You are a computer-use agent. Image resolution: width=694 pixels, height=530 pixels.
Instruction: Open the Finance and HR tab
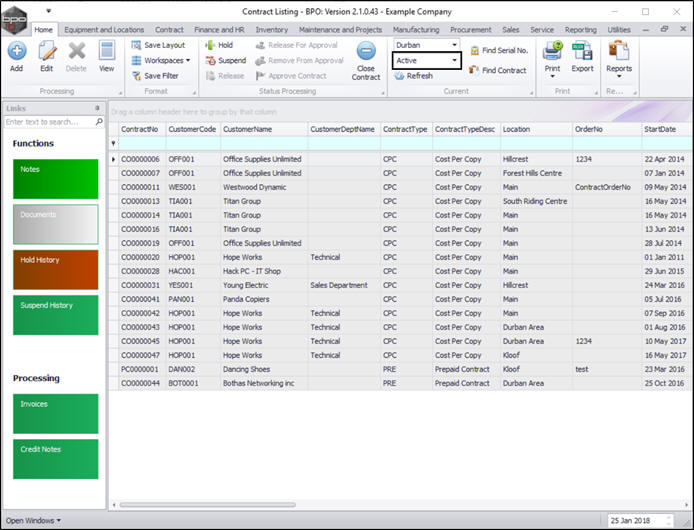coord(218,30)
